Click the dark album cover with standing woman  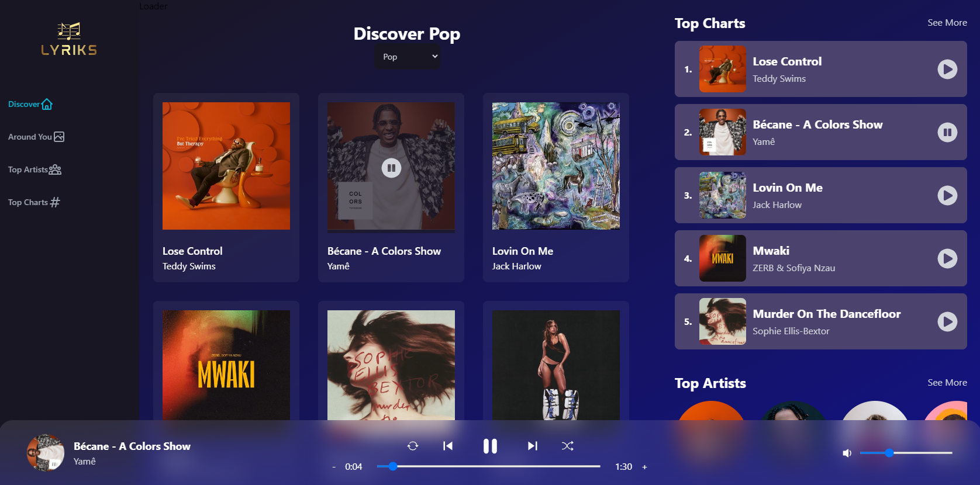(x=556, y=365)
